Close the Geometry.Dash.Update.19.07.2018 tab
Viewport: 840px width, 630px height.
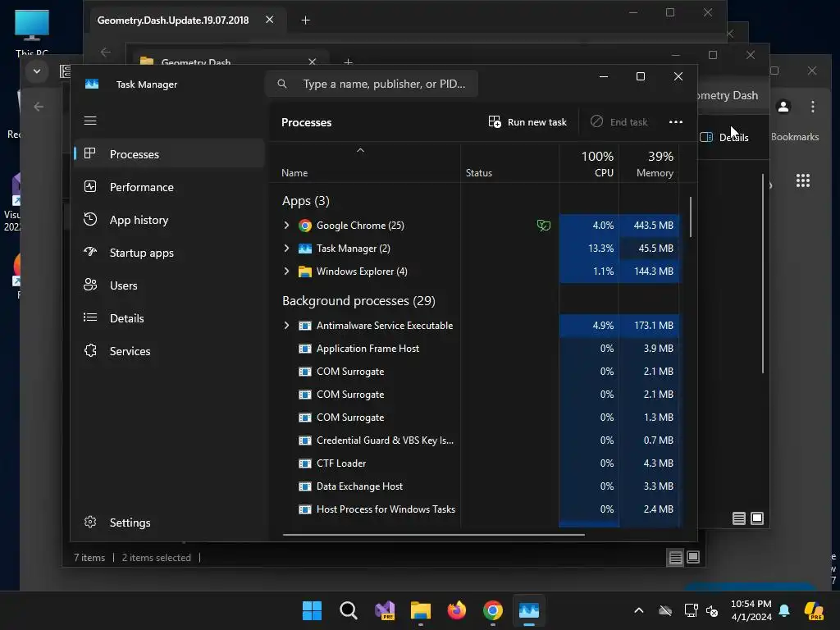pos(269,20)
